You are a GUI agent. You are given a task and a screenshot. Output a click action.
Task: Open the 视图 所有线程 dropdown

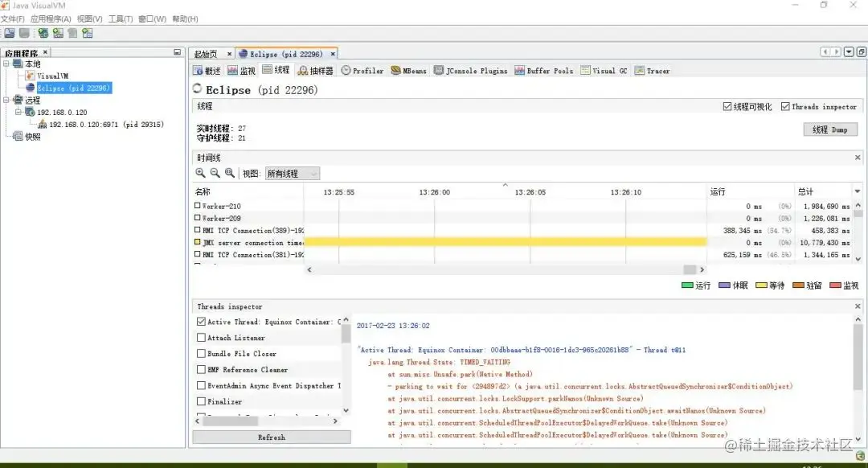(293, 174)
